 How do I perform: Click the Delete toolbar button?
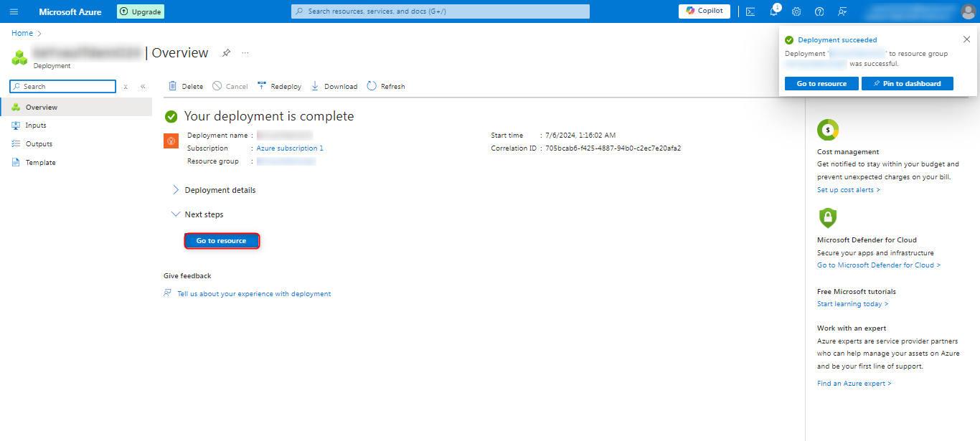pyautogui.click(x=186, y=86)
